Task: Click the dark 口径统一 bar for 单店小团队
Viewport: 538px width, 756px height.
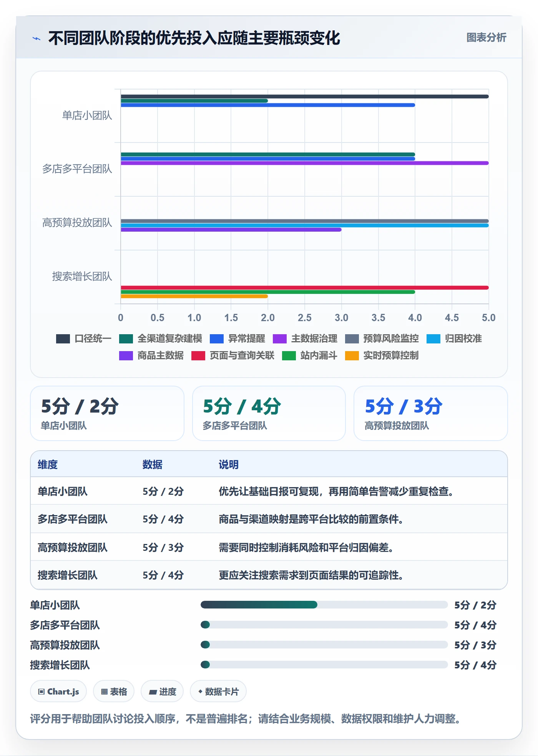Action: pyautogui.click(x=305, y=96)
